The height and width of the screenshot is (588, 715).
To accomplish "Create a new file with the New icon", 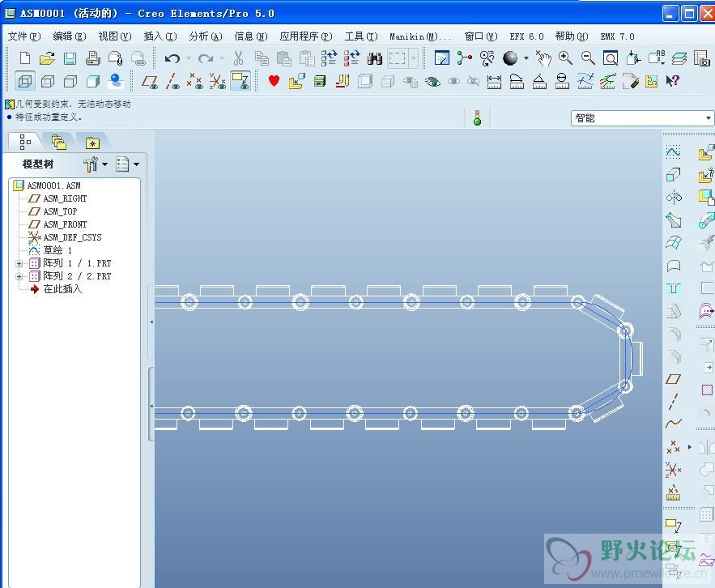I will 25,58.
